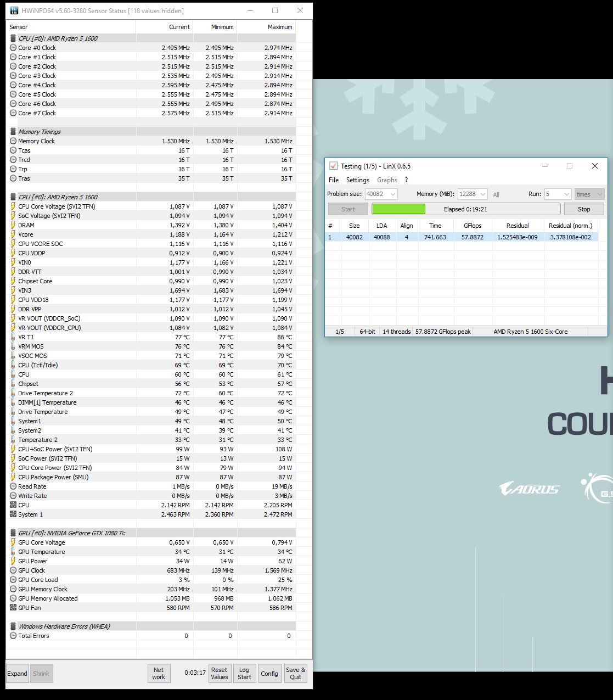Click the LinX title bar checkmark icon
613x700 pixels.
[x=333, y=166]
